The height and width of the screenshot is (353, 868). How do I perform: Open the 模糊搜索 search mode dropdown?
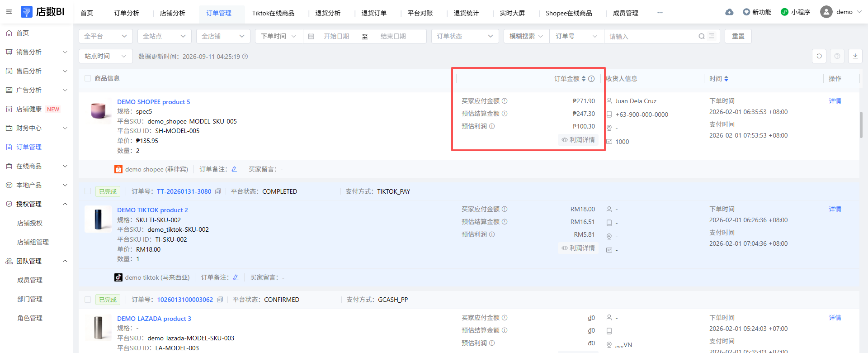coord(527,36)
